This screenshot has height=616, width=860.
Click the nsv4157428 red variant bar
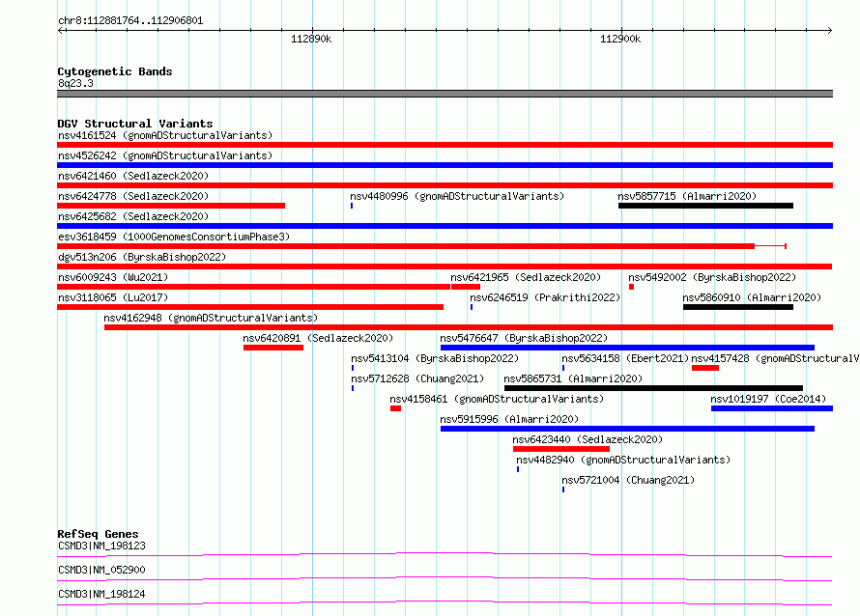[705, 368]
